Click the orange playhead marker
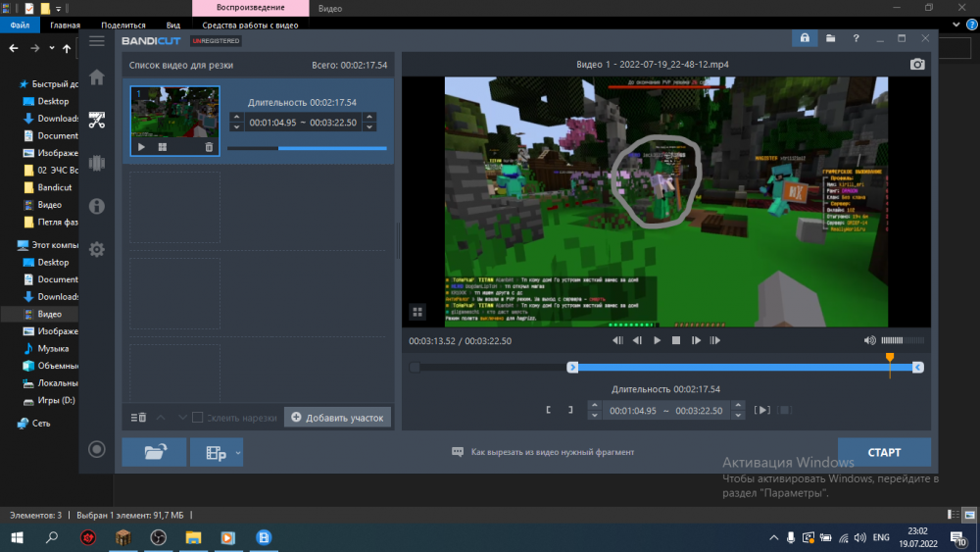The width and height of the screenshot is (980, 552). 890,358
